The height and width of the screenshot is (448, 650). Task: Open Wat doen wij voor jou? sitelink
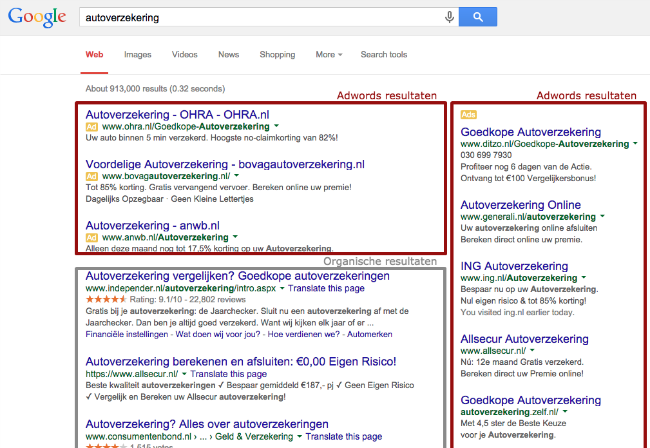[x=218, y=334]
